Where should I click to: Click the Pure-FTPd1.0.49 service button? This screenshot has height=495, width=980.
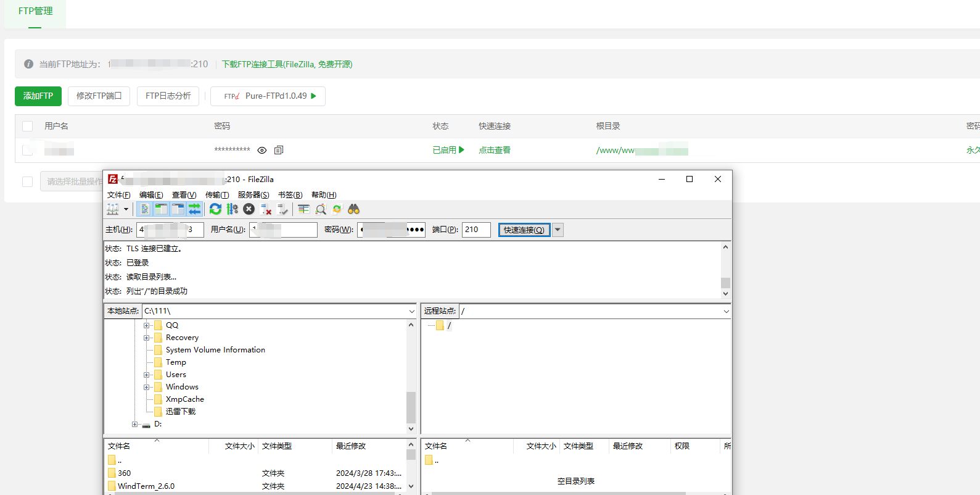(x=268, y=96)
